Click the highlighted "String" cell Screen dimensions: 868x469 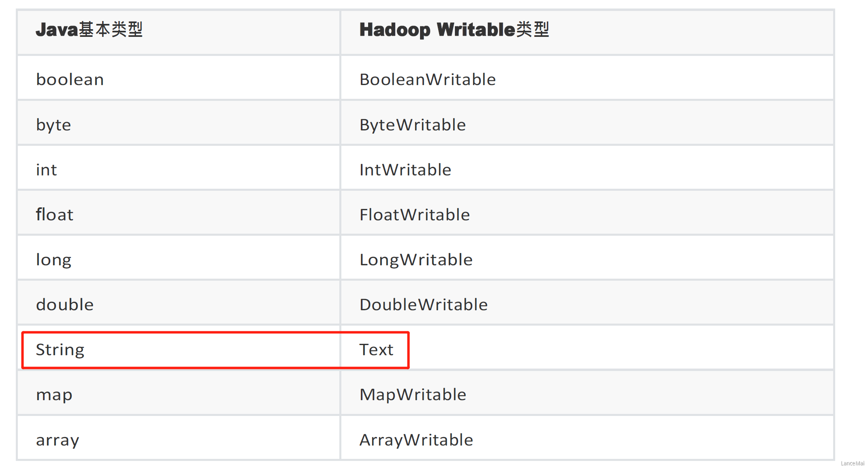(60, 350)
